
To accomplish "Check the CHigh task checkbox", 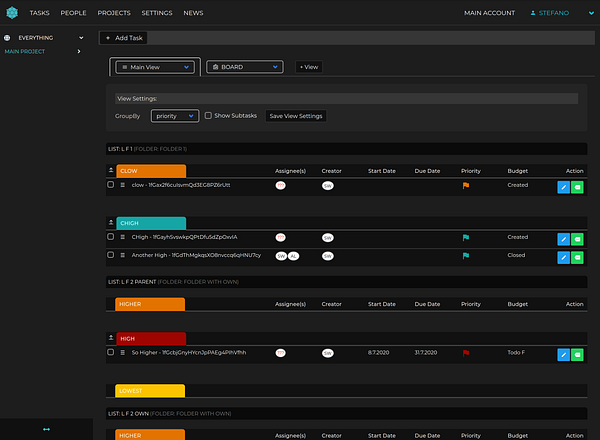I will point(111,236).
